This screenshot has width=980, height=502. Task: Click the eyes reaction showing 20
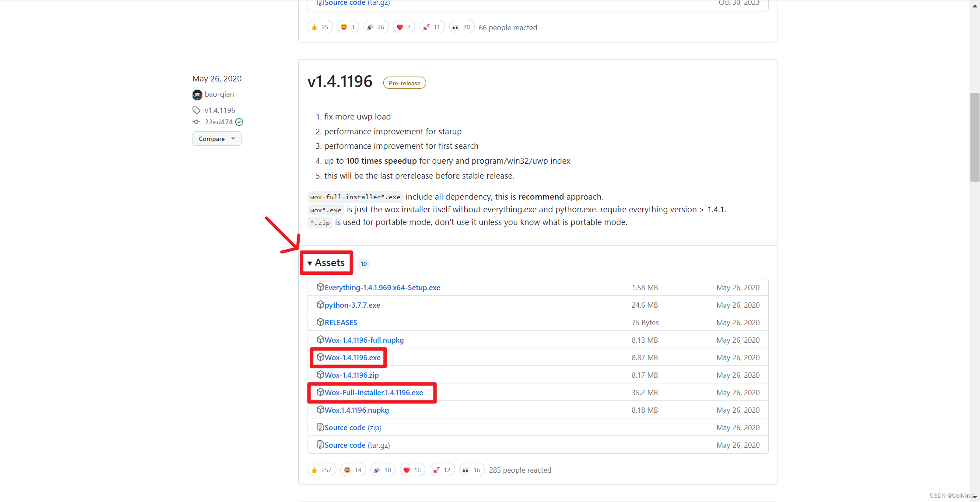click(x=462, y=27)
